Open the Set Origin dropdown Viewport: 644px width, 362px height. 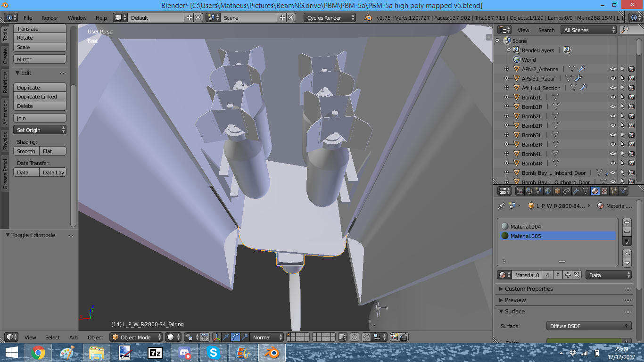40,130
